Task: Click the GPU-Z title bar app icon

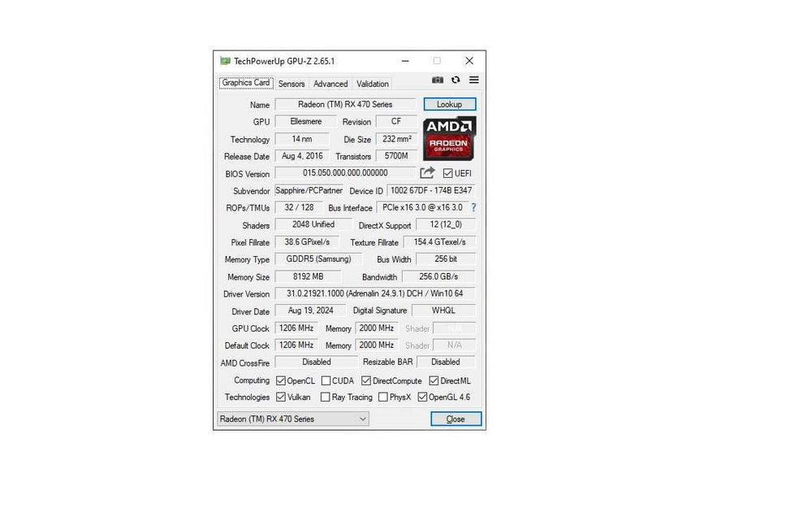Action: [x=225, y=61]
